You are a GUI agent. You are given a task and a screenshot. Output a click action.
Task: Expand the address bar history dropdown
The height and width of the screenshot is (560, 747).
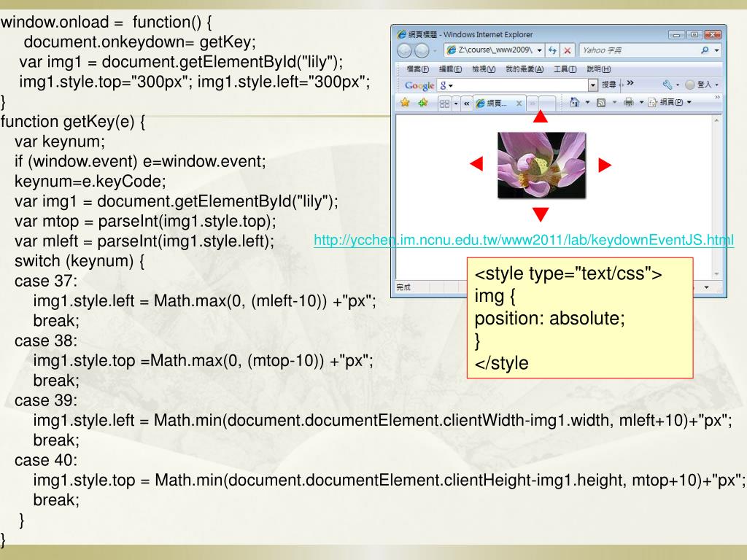[539, 50]
